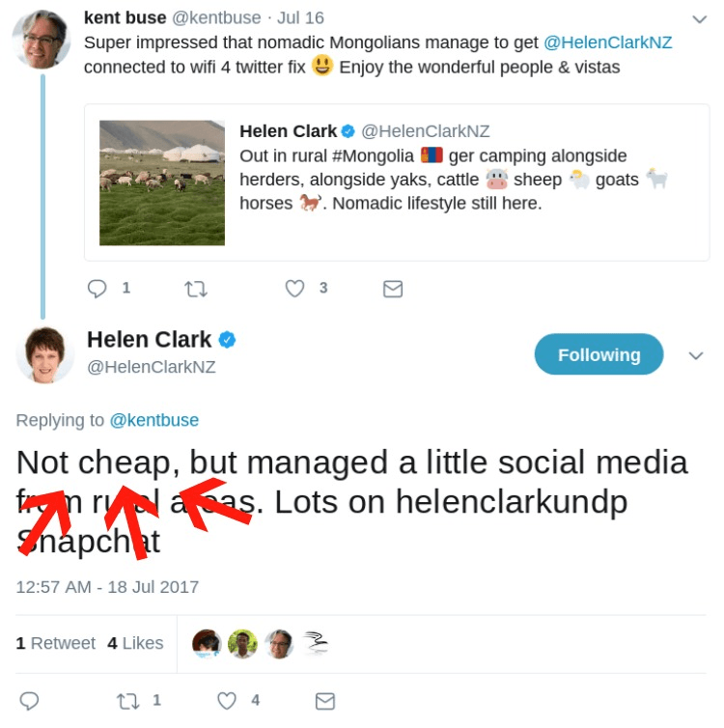Direct message Helen Clark's reply tweet
The height and width of the screenshot is (728, 724).
click(x=325, y=701)
